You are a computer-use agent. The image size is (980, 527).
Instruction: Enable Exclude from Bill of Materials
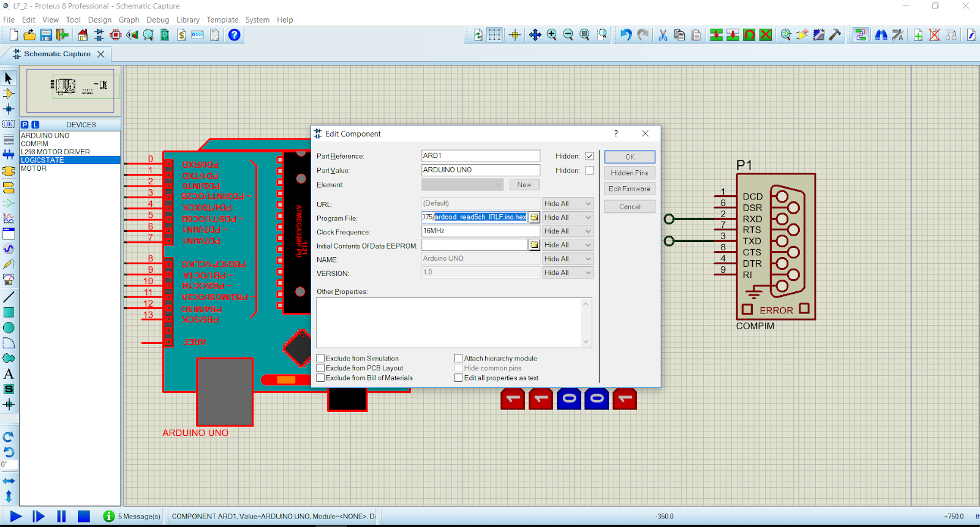[x=320, y=378]
